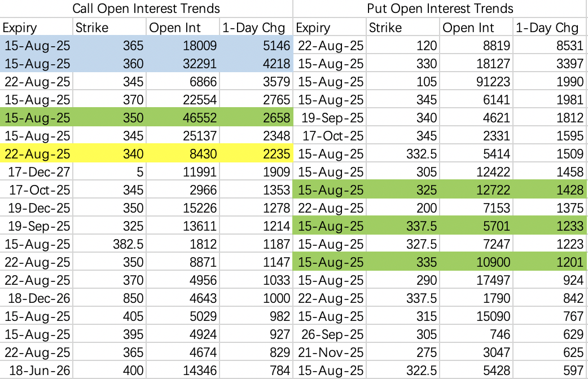Select the call table Expiry column header

[x=20, y=28]
